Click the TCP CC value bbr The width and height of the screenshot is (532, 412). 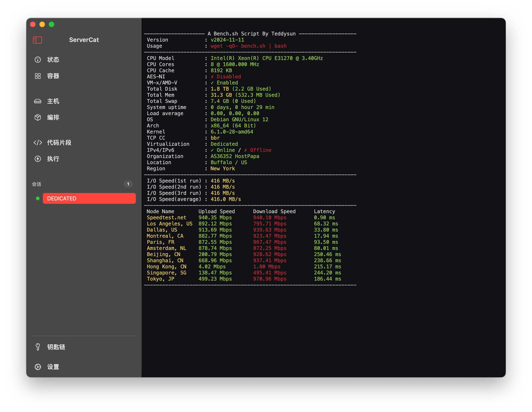(215, 138)
